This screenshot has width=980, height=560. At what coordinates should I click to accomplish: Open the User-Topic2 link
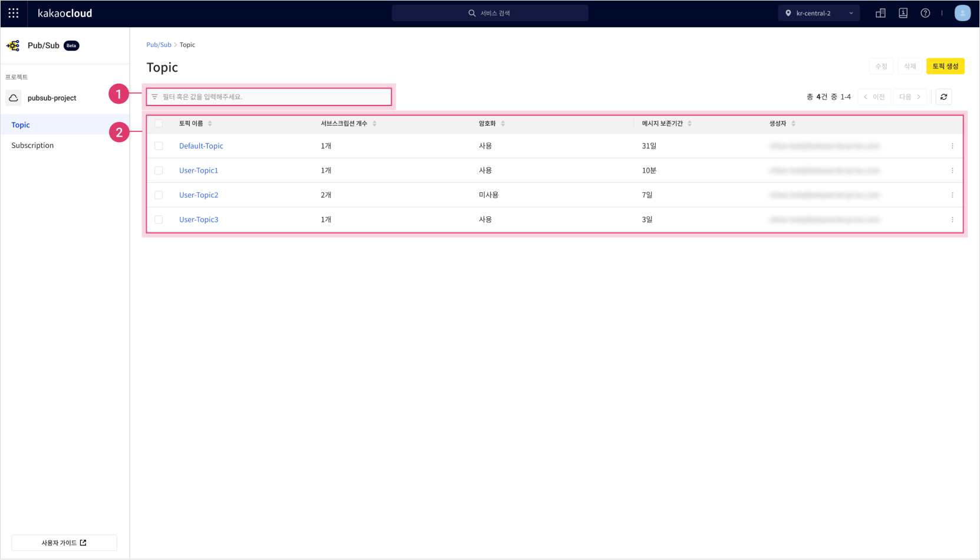(199, 195)
